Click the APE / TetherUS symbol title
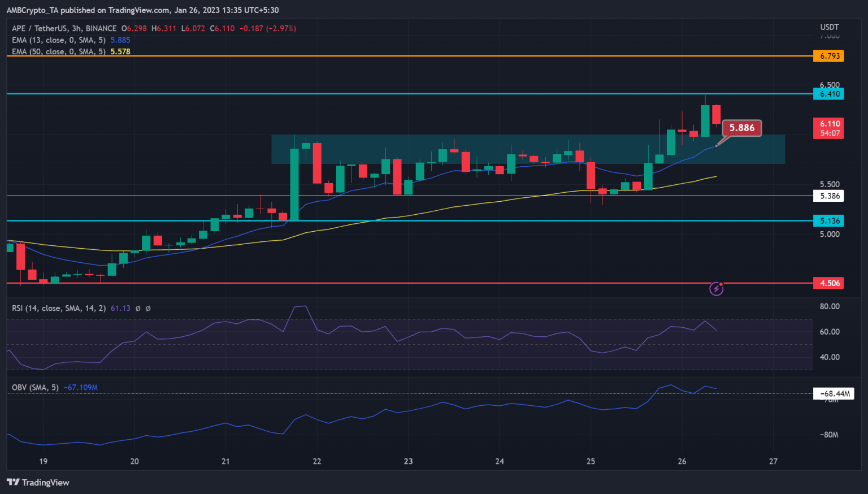This screenshot has height=494, width=868. 64,28
